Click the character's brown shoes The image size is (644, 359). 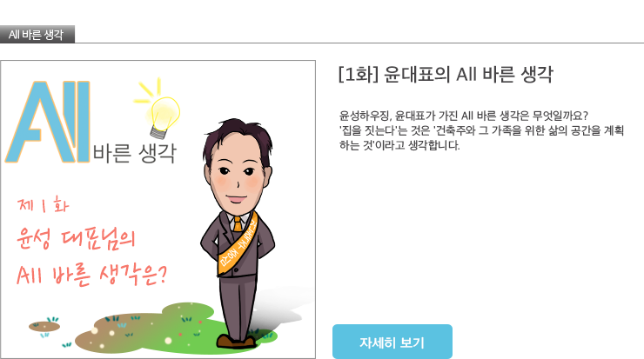pos(237,342)
